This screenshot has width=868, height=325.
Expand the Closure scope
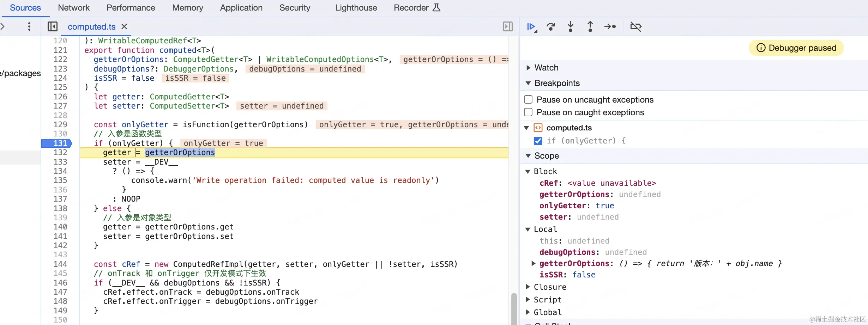(x=528, y=287)
